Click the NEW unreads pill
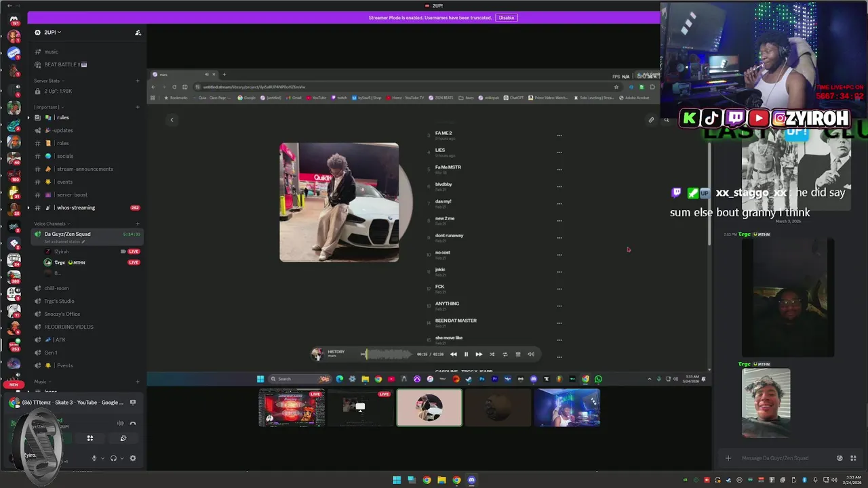 (x=14, y=384)
